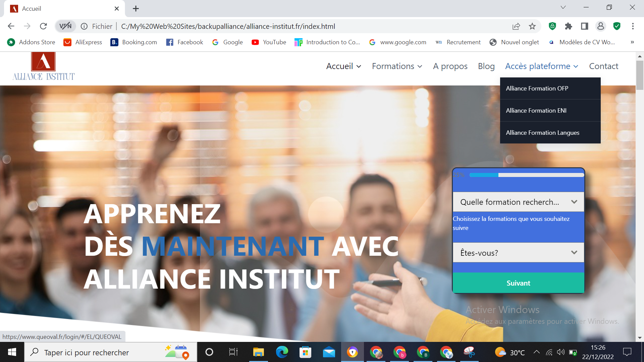Show tab search chevron in title bar
The width and height of the screenshot is (644, 362).
pos(563,7)
